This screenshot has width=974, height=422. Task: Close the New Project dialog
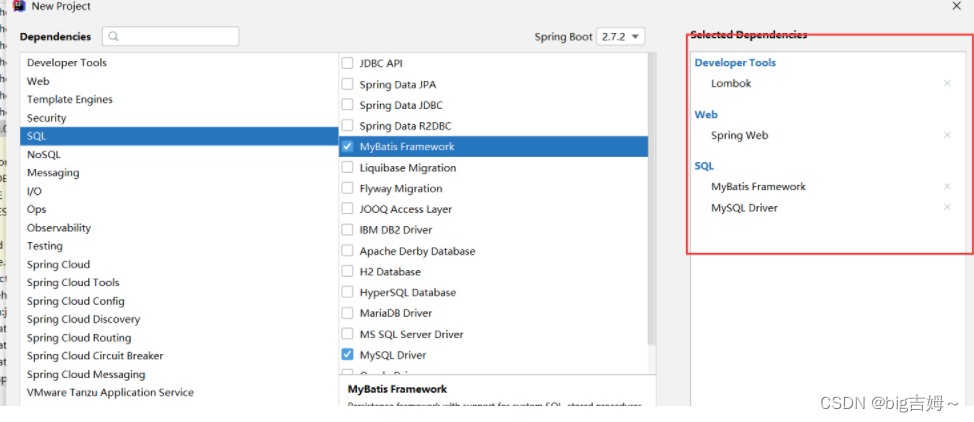[x=957, y=6]
